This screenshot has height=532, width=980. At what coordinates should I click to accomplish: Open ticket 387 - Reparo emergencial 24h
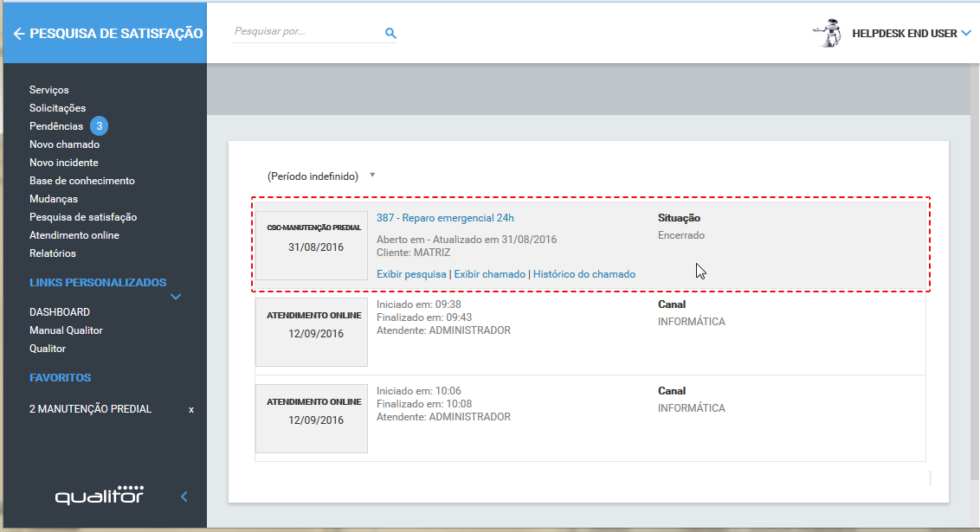pyautogui.click(x=445, y=218)
